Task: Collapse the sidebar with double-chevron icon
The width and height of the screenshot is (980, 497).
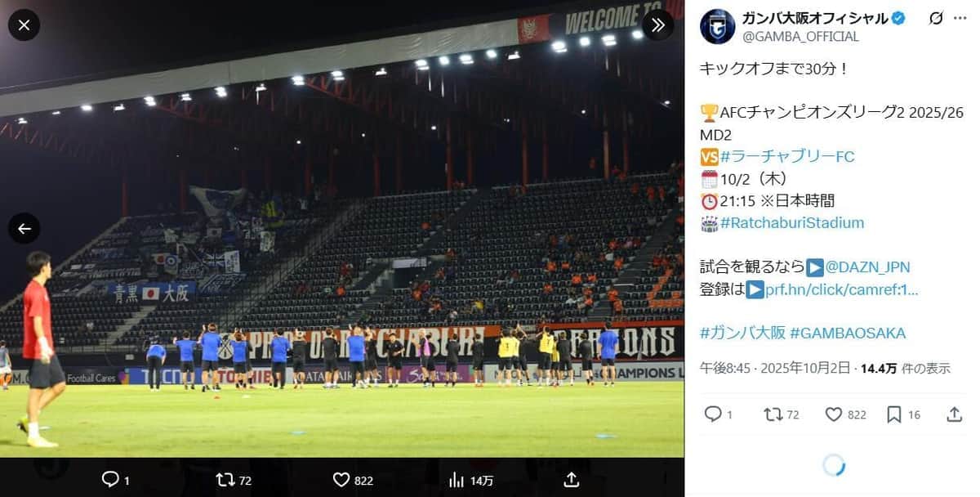Action: point(658,25)
